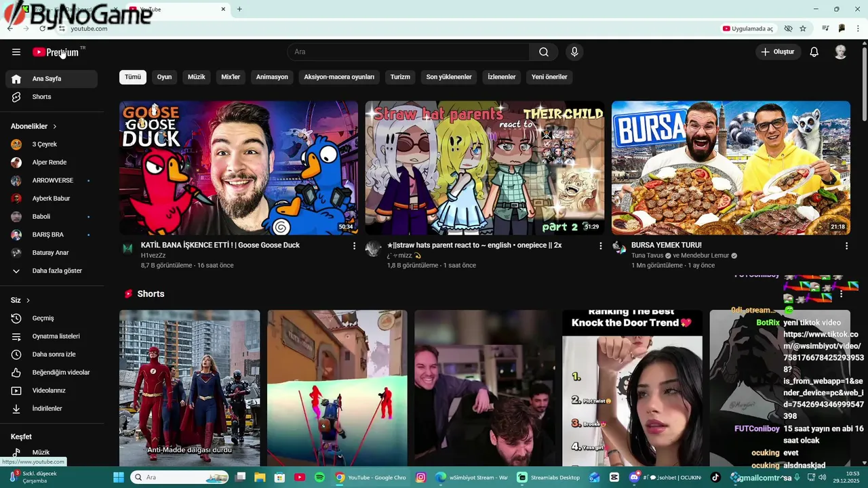This screenshot has height=488, width=868.
Task: Open the YouTube hamburger guide menu
Action: click(16, 52)
